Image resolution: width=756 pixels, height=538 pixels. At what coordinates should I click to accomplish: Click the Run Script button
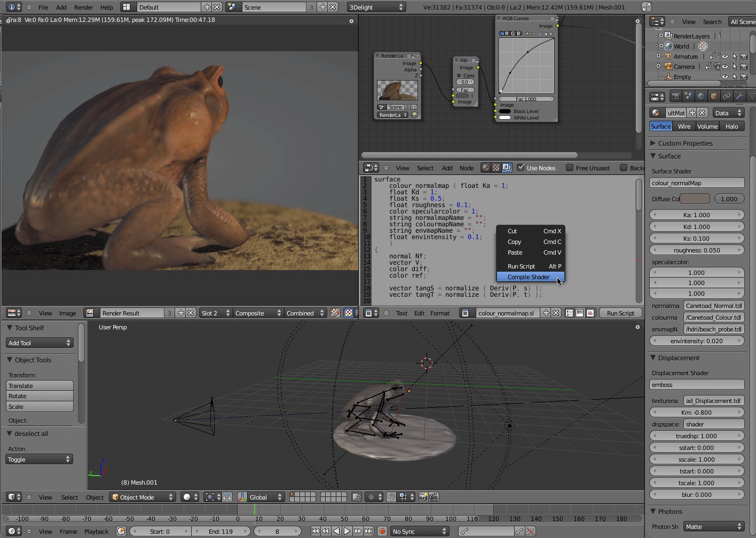620,313
